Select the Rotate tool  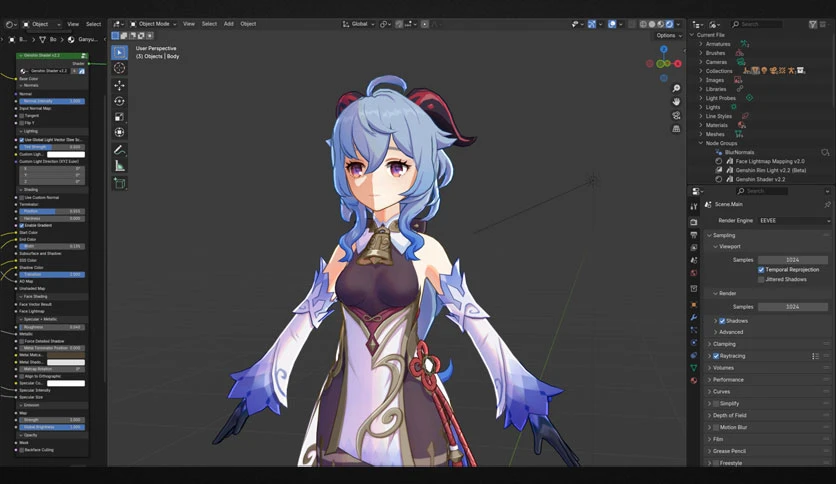(119, 101)
